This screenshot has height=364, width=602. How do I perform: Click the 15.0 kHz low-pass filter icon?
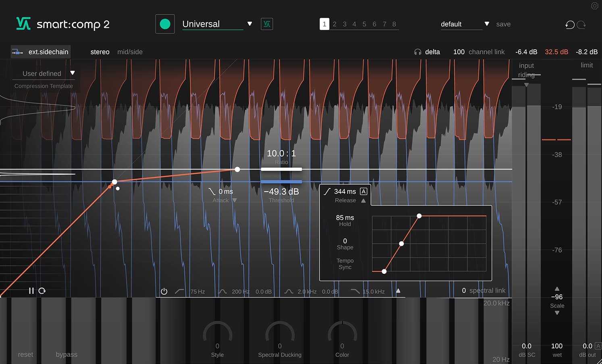[355, 291]
